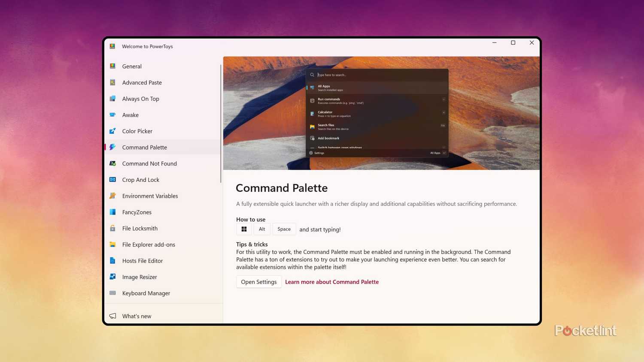Click the Windows key shortcut button
Viewport: 644px width, 362px height.
pos(244,229)
